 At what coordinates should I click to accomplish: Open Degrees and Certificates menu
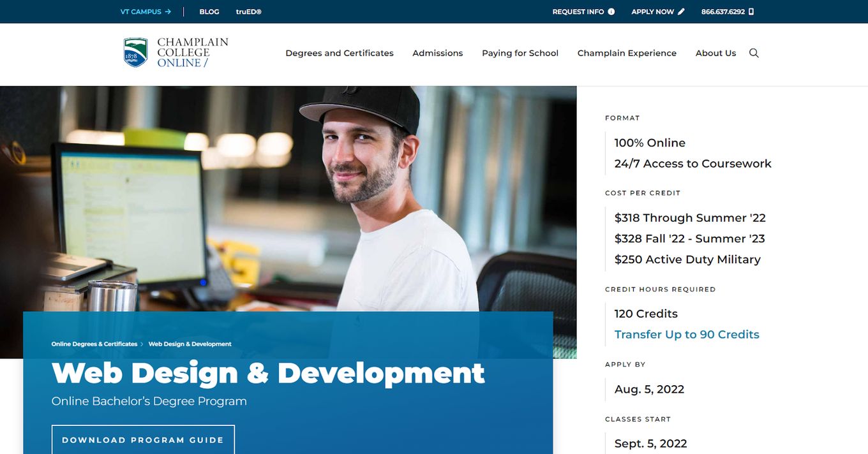pyautogui.click(x=340, y=53)
